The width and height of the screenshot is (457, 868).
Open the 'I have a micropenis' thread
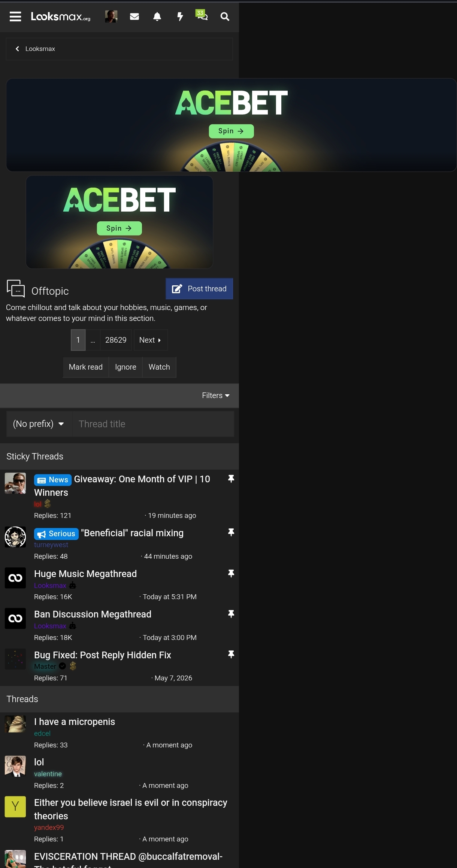[x=75, y=722]
